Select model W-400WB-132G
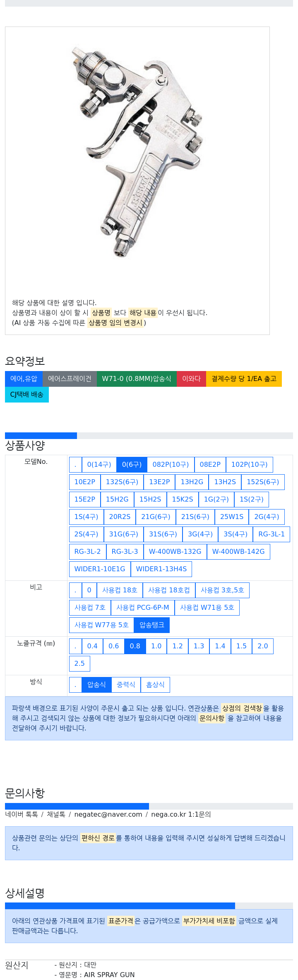This screenshot has width=298, height=980. 175,552
